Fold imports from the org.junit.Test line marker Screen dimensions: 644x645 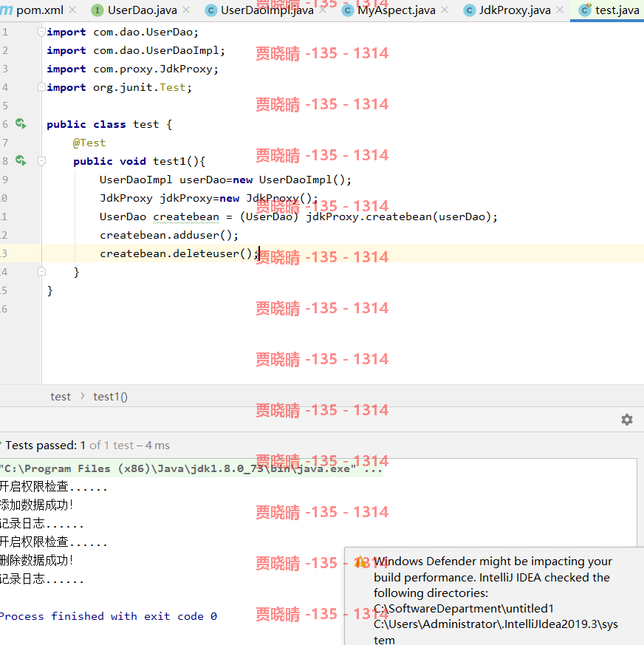click(x=41, y=86)
